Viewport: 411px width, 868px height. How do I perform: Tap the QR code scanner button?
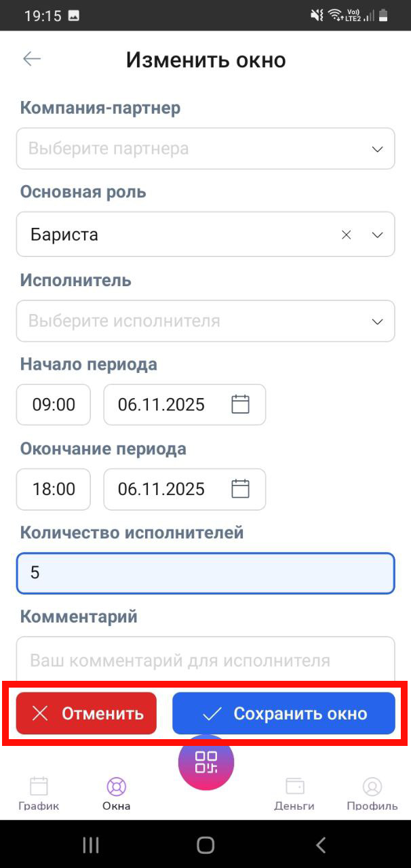point(206,762)
